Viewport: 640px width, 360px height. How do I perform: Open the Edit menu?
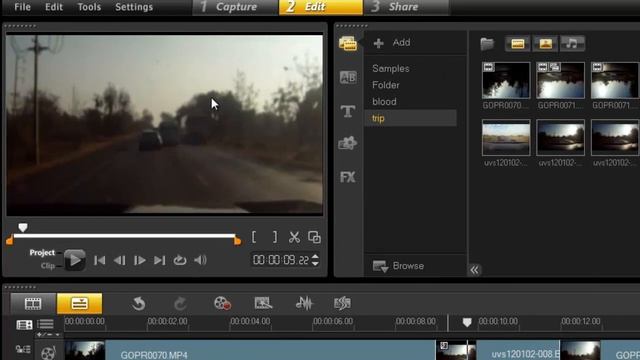tap(54, 7)
